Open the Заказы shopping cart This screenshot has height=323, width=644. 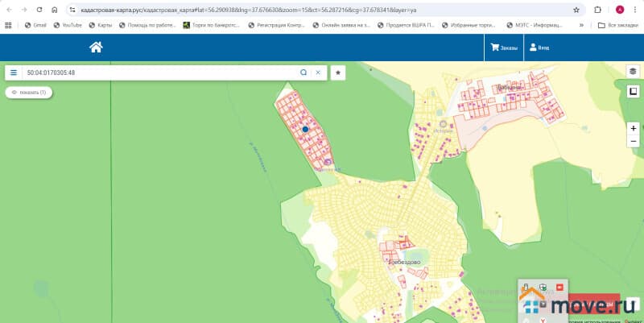pyautogui.click(x=504, y=48)
